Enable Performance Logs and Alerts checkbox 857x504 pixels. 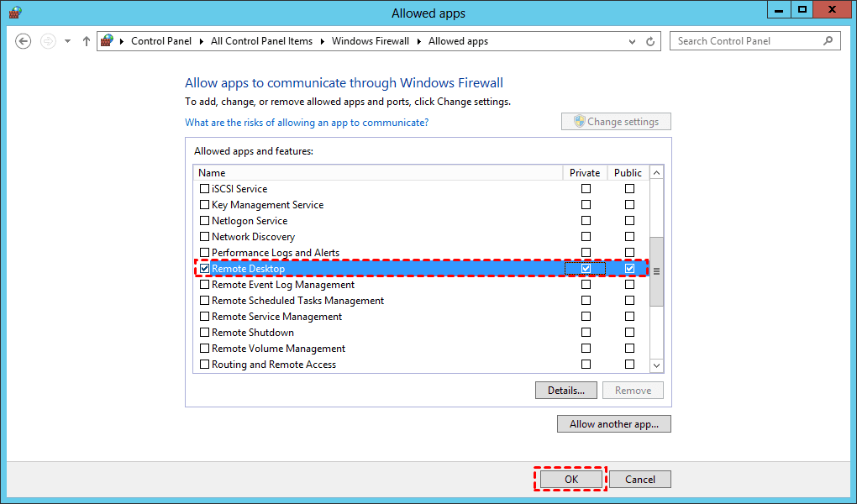[x=204, y=253]
